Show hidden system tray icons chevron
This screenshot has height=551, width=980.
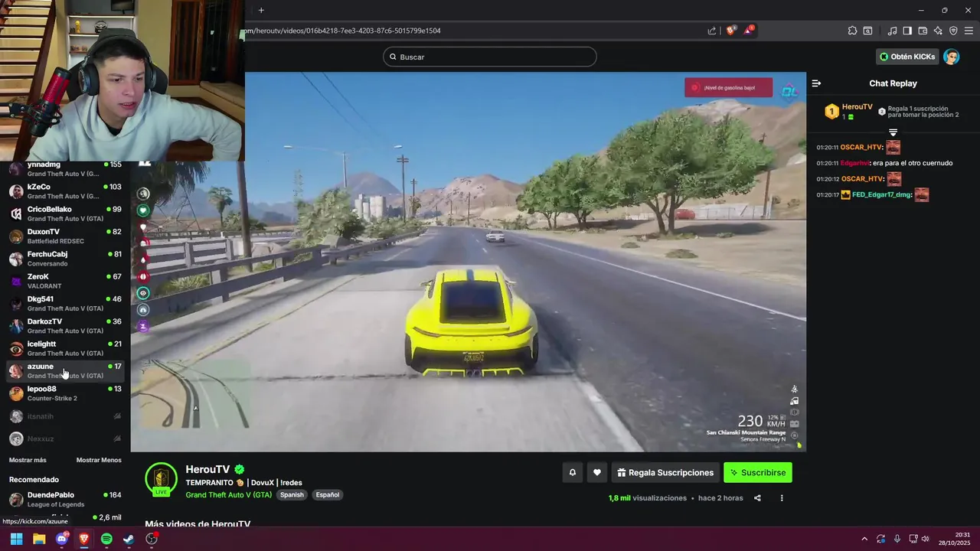[864, 539]
